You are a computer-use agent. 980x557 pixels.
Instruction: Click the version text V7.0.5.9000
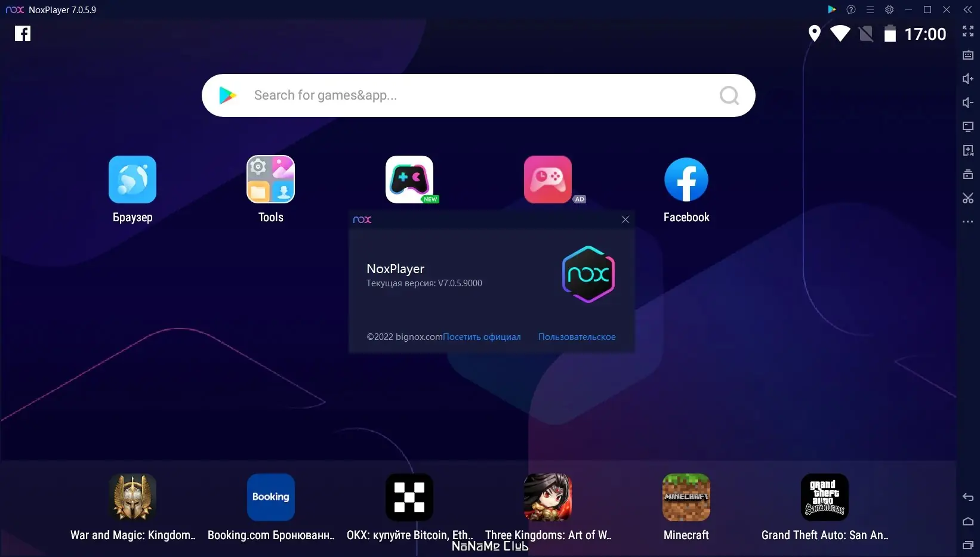click(x=460, y=283)
